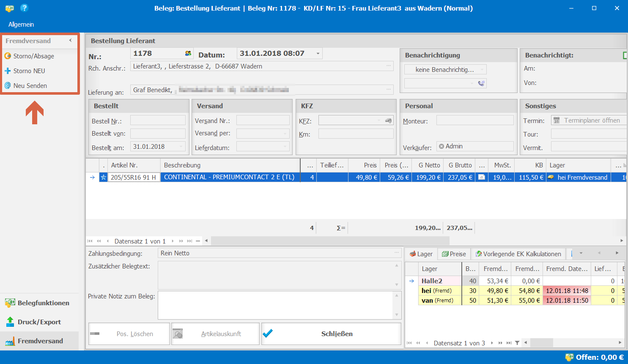
Task: Go to last record in positions navigator
Action: coord(190,241)
